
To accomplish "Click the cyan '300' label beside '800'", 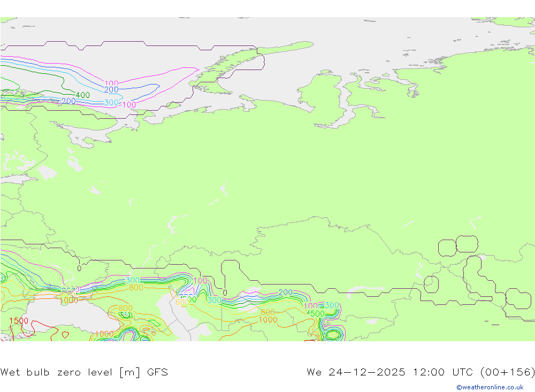I will (132, 281).
